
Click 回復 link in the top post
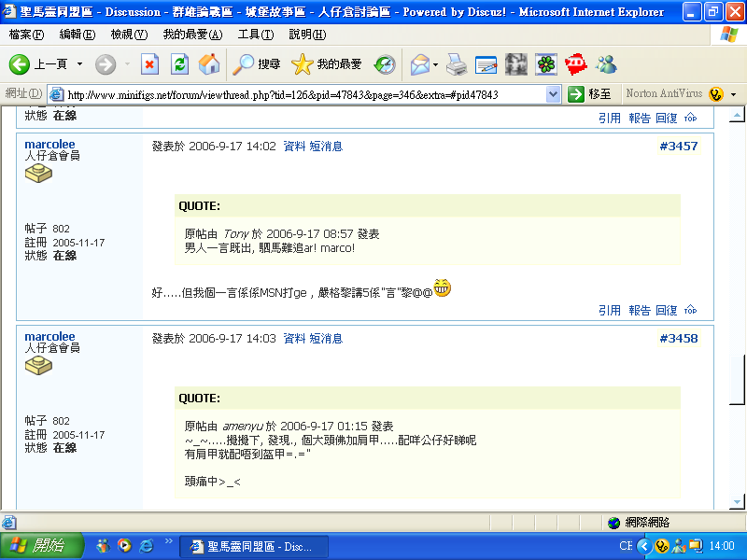click(x=667, y=119)
